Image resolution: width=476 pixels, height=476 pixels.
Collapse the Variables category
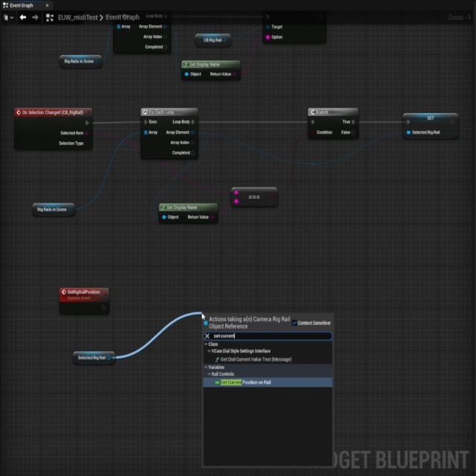click(x=206, y=367)
